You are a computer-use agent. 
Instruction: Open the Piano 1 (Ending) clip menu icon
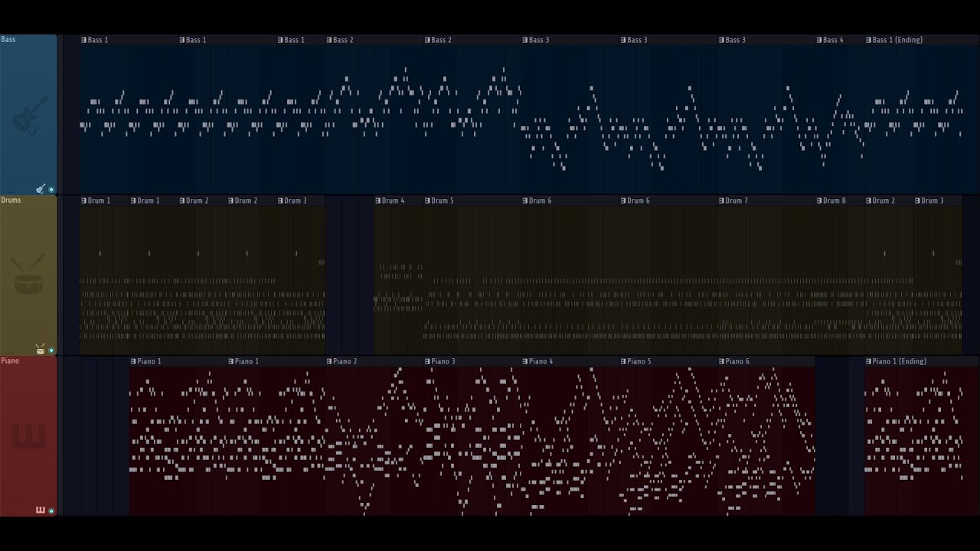point(868,361)
